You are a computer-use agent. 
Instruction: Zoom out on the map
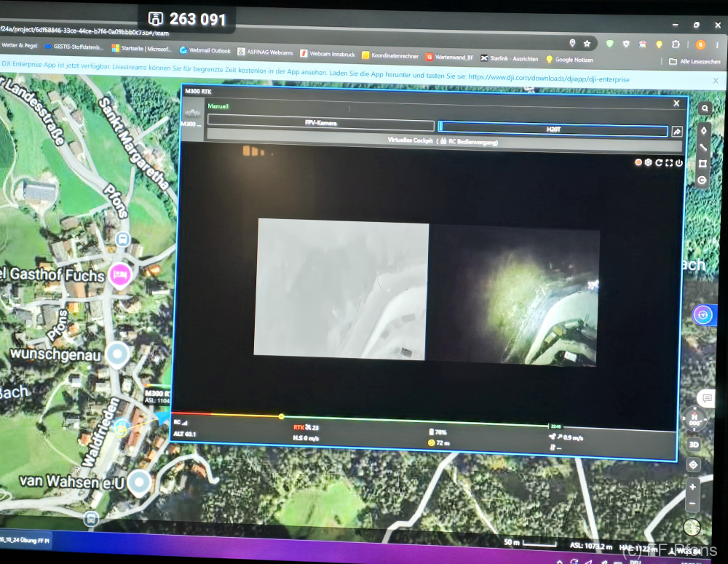point(692,504)
